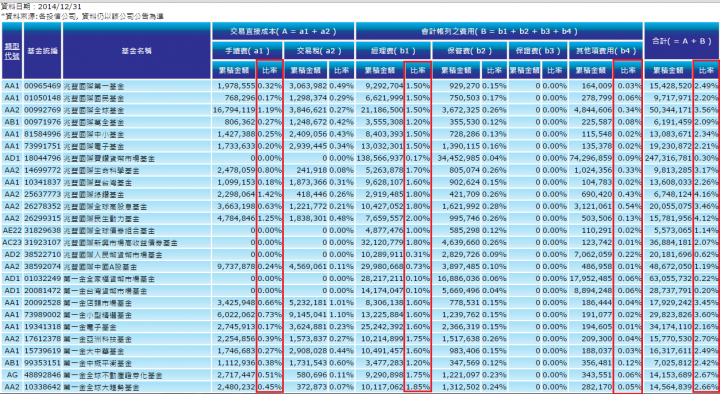720x394 pixels.
Task: Select the AB1 code for fund 00971976
Action: pos(12,122)
